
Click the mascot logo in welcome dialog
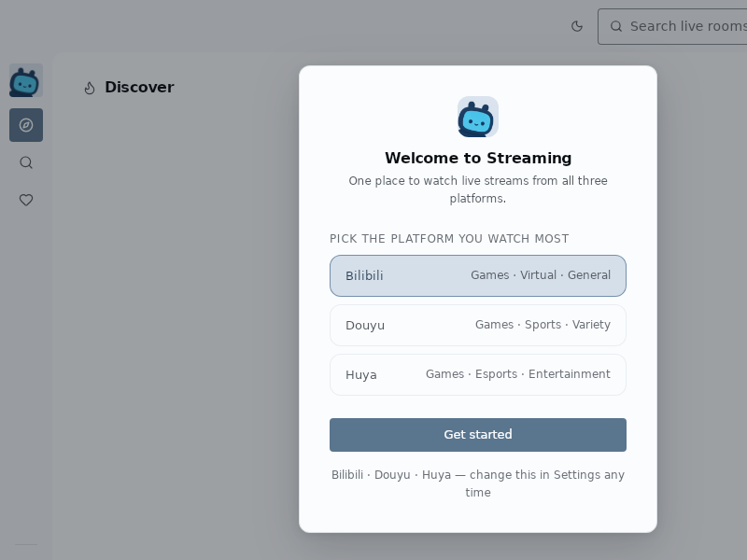(478, 117)
